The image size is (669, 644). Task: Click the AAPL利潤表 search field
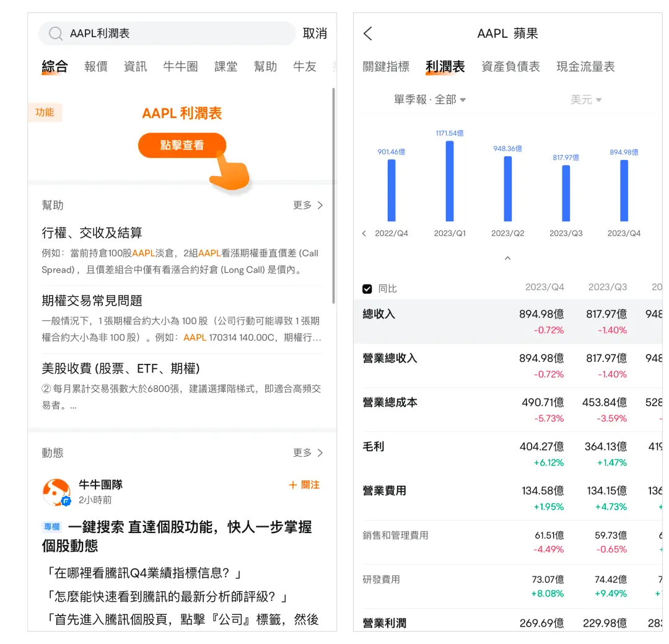[173, 33]
